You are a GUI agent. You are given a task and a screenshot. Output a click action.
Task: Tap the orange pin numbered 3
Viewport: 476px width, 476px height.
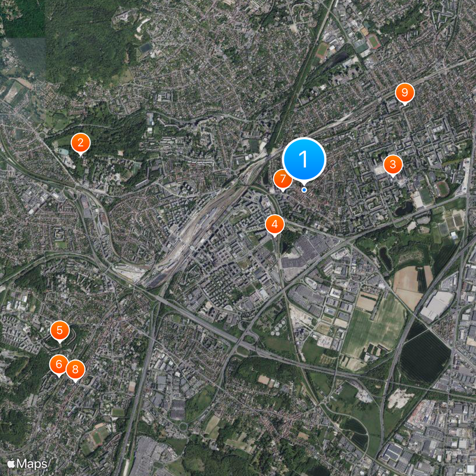tap(393, 164)
